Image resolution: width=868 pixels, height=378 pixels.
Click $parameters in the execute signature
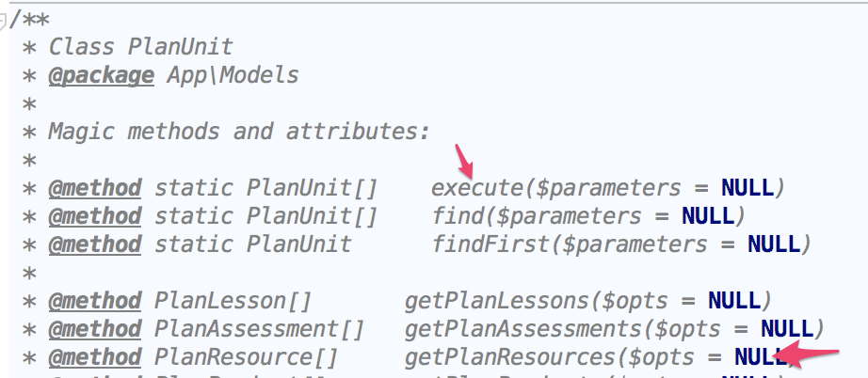click(x=608, y=188)
